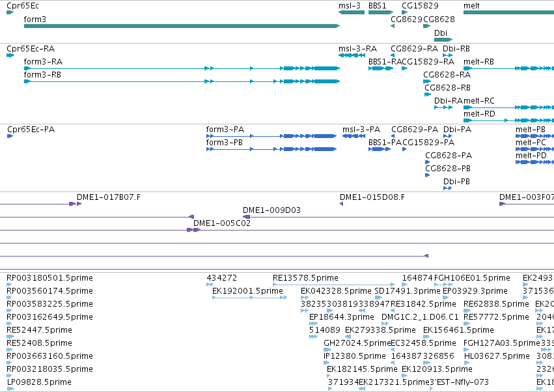Select the Dbi-RB transcript label

[456, 49]
